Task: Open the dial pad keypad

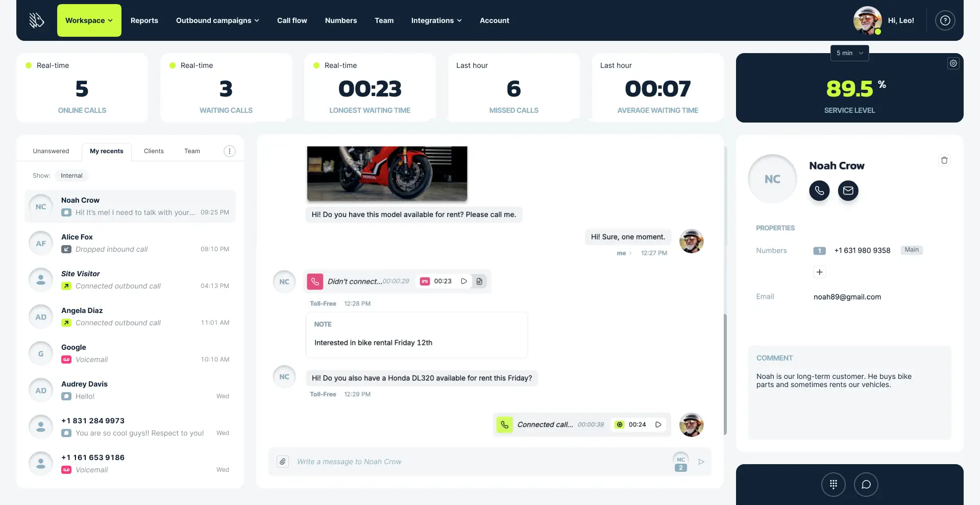Action: 833,485
